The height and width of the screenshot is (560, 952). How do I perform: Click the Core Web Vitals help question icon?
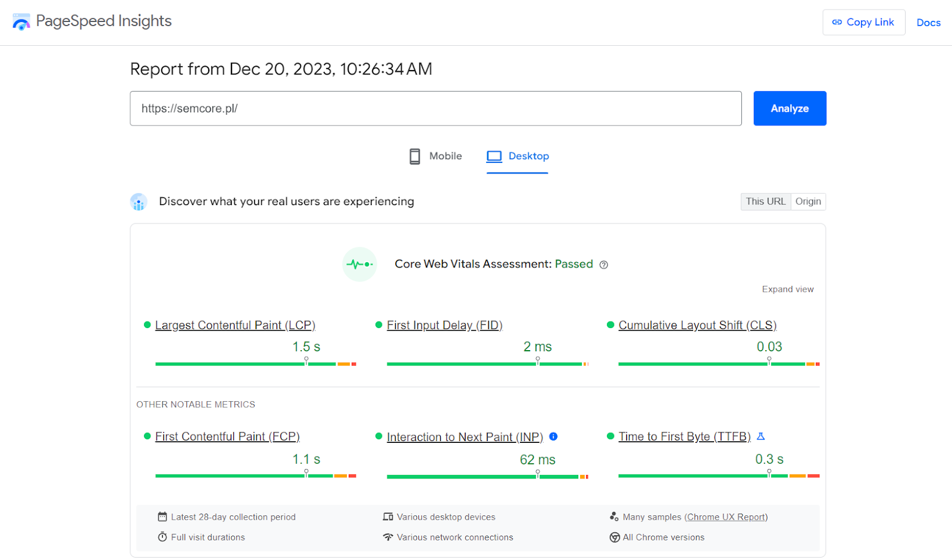(603, 265)
